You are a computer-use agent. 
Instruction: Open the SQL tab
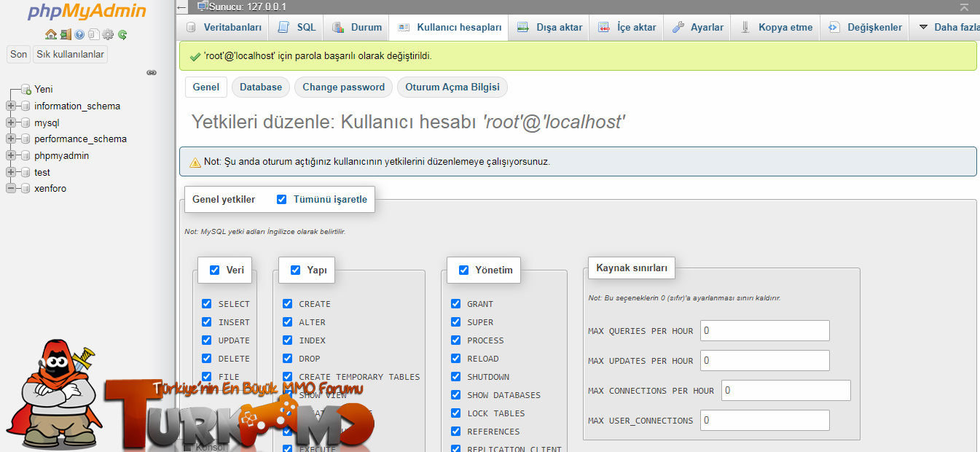pos(297,27)
